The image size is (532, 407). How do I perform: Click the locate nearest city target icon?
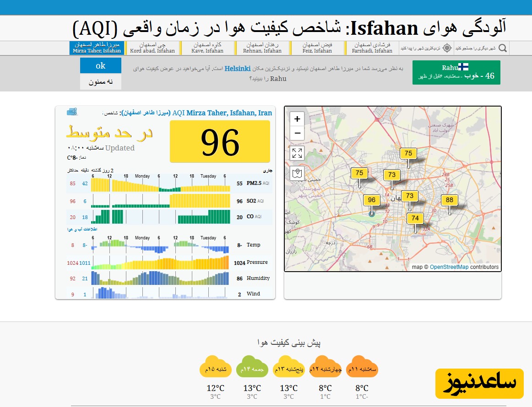(x=447, y=48)
